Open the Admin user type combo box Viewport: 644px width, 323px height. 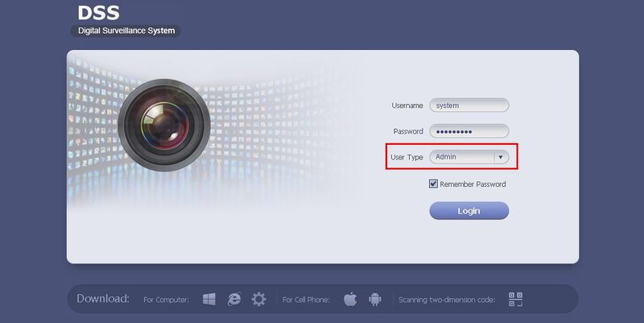click(469, 157)
